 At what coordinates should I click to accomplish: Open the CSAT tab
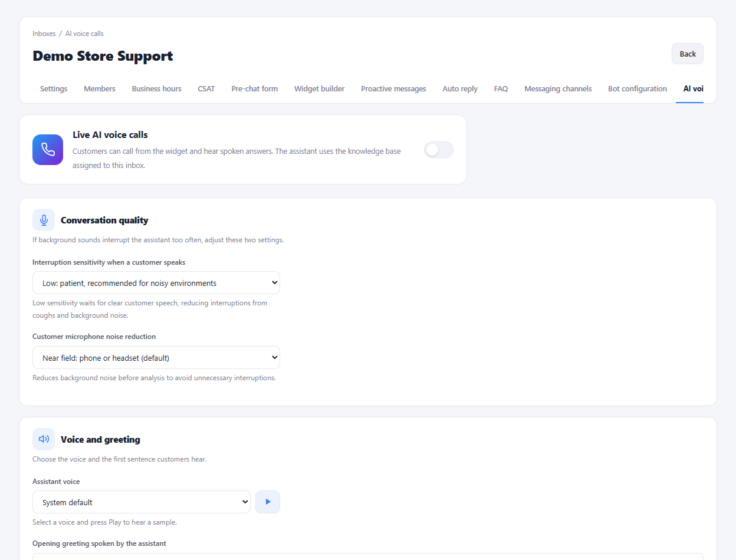point(206,89)
